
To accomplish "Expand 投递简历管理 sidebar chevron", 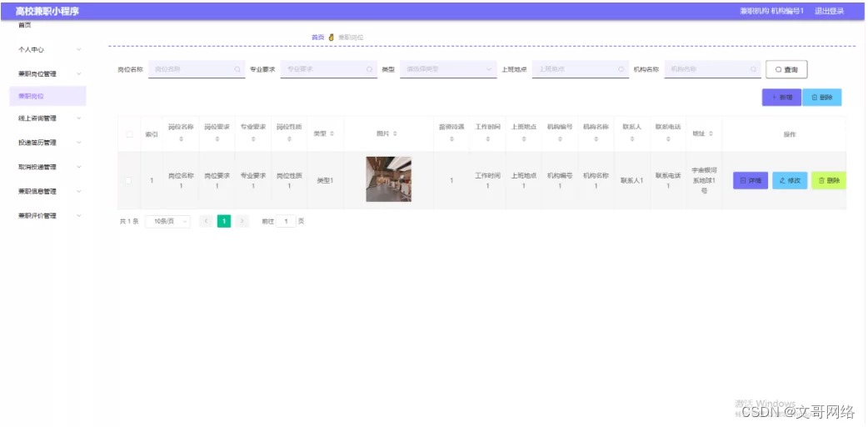I will (78, 143).
